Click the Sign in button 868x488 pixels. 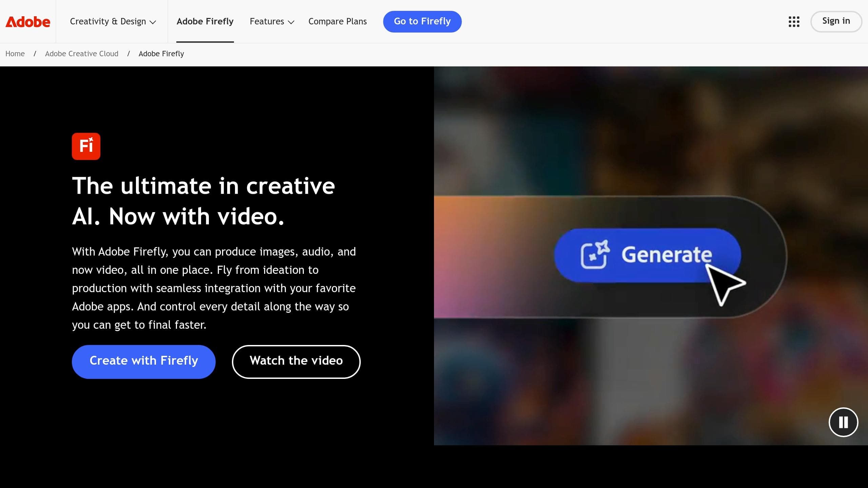tap(836, 21)
